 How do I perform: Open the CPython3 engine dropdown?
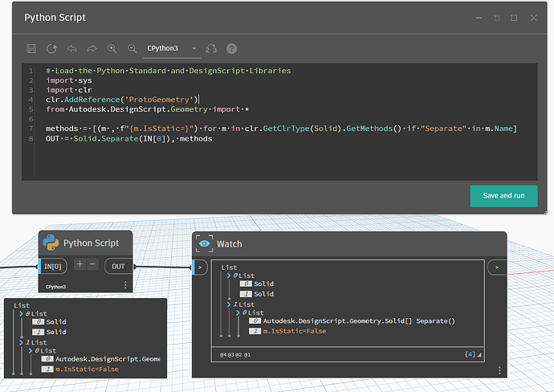click(x=172, y=49)
